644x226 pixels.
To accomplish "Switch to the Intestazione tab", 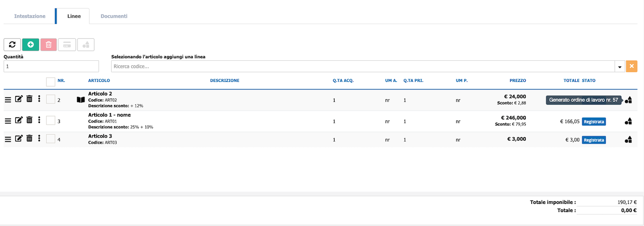I will [x=30, y=16].
